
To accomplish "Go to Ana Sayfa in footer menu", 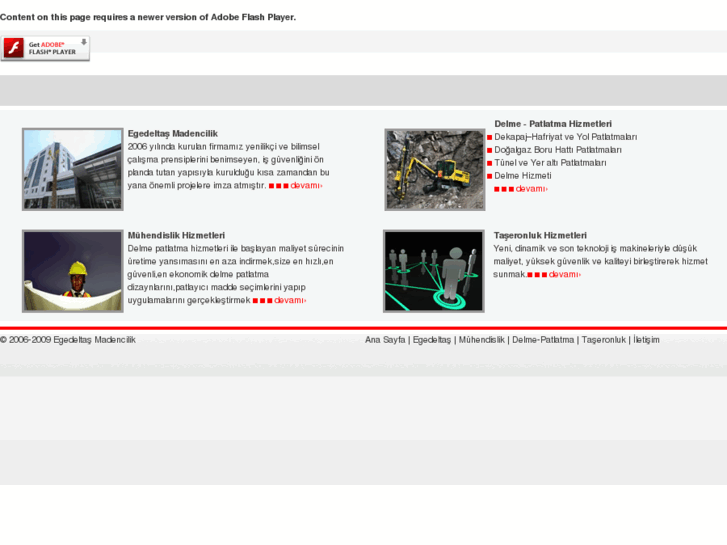I will (x=385, y=340).
